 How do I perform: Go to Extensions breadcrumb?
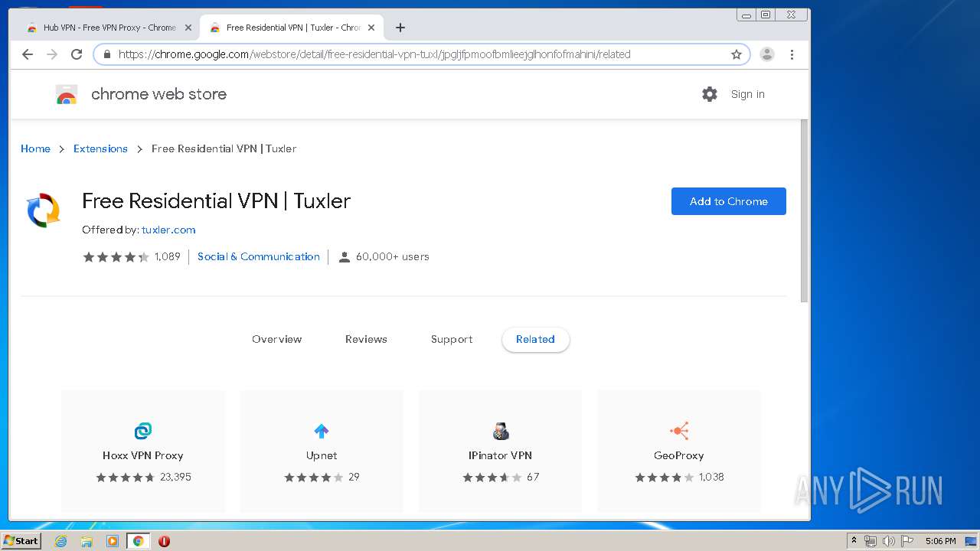[100, 148]
